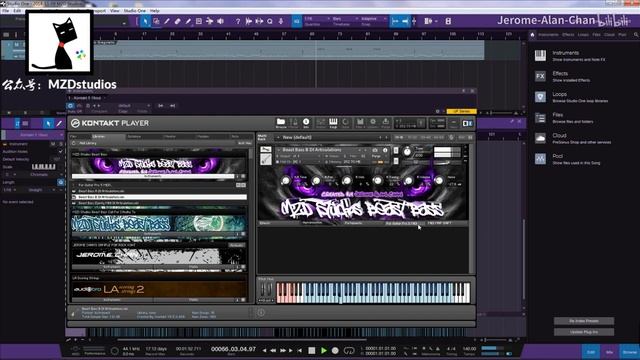Open the Edit menu
Viewport: 640px width, 360px height.
tap(18, 11)
